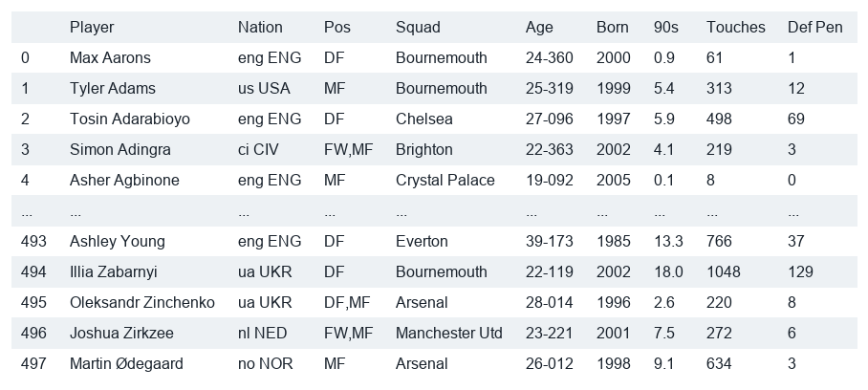Click the Pos column header
Viewport: 868px width, 390px height.
point(337,27)
